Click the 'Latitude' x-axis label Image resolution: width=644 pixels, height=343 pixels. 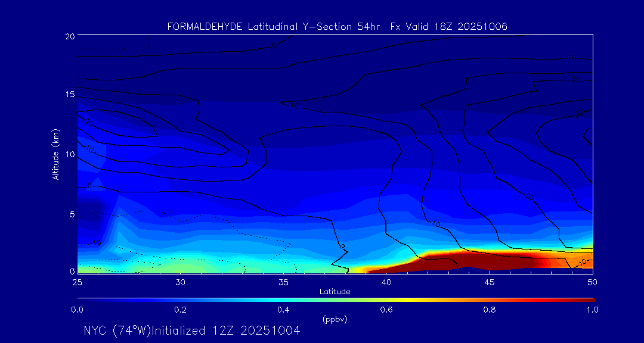click(x=335, y=292)
